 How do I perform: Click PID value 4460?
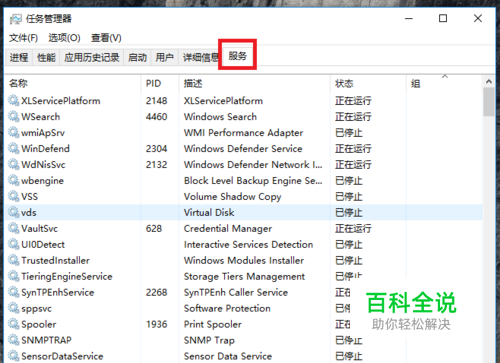point(156,117)
